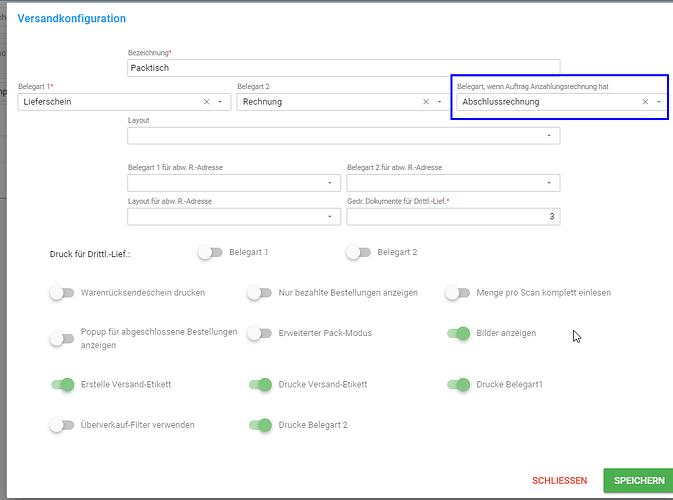Image resolution: width=673 pixels, height=500 pixels.
Task: Clear the Lieferschein selection in Belegart 1
Action: tap(206, 102)
